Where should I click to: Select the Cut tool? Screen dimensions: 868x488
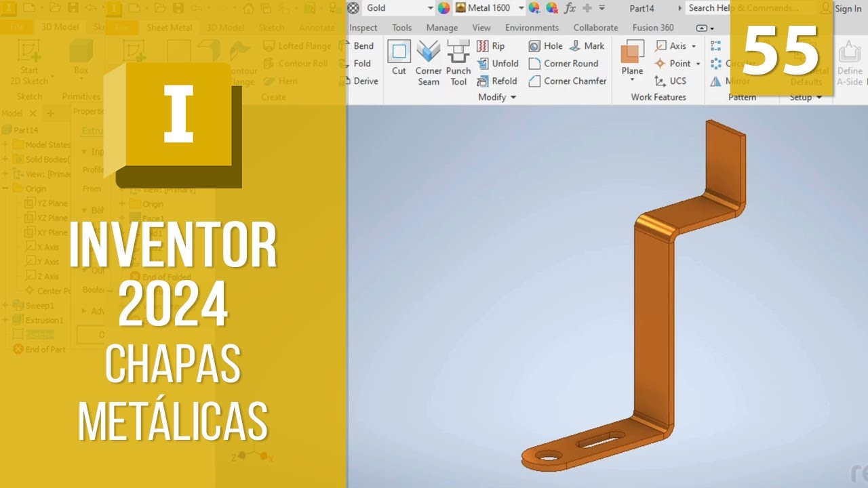click(399, 58)
